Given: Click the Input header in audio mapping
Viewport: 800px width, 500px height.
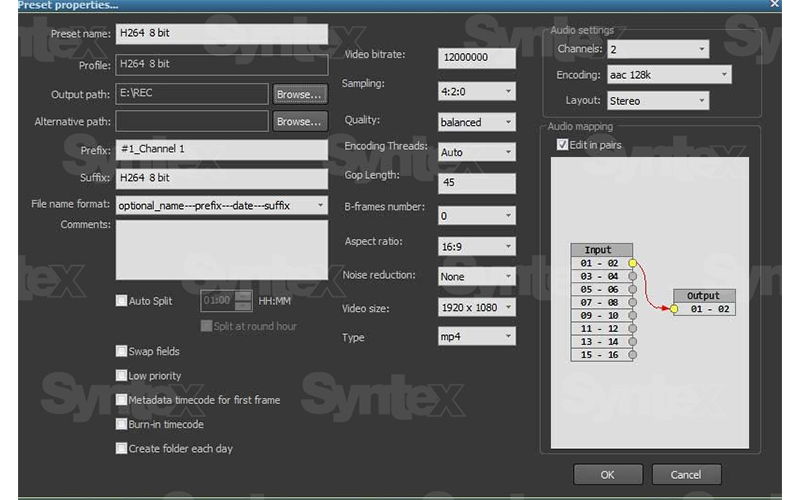Looking at the screenshot, I should pos(602,249).
